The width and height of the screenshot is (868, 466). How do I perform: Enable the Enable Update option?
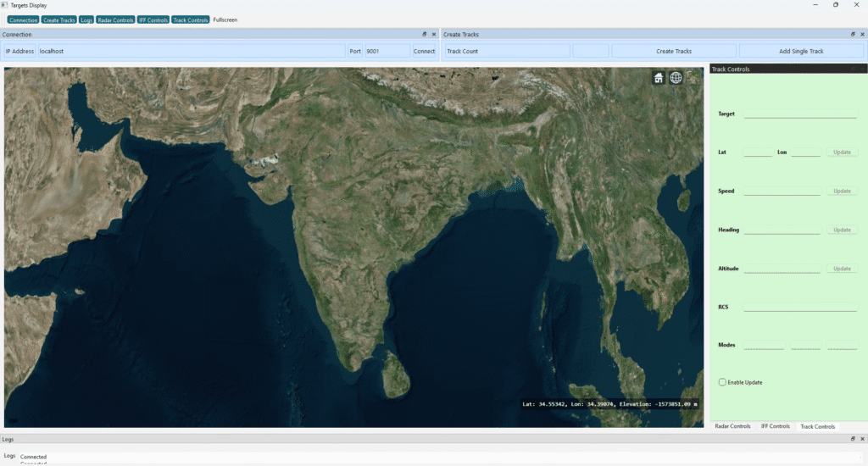[723, 382]
